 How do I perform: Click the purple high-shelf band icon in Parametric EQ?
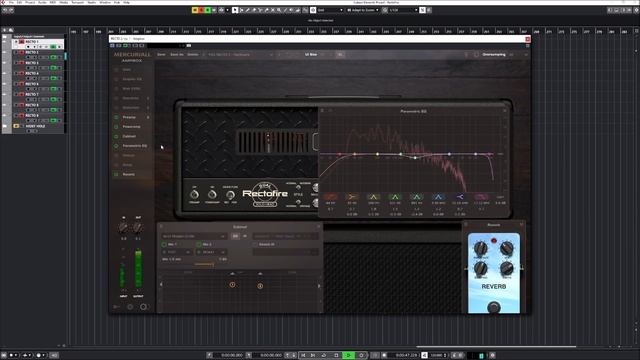(x=460, y=197)
